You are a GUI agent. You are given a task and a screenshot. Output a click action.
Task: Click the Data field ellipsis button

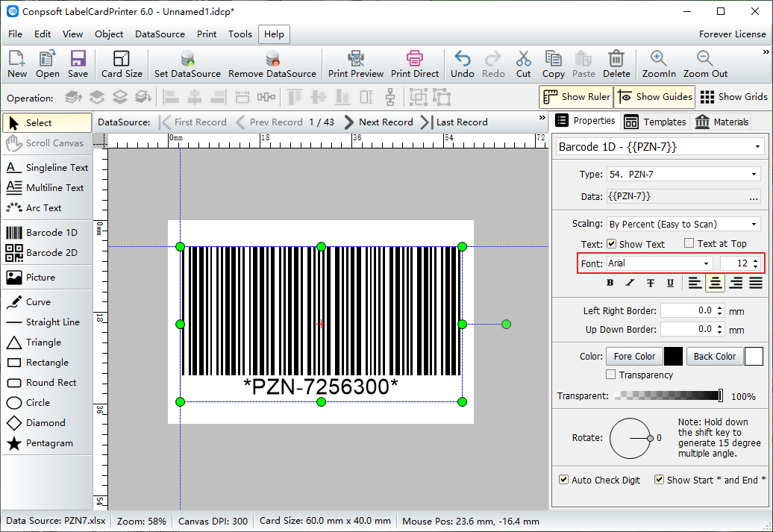tap(754, 197)
